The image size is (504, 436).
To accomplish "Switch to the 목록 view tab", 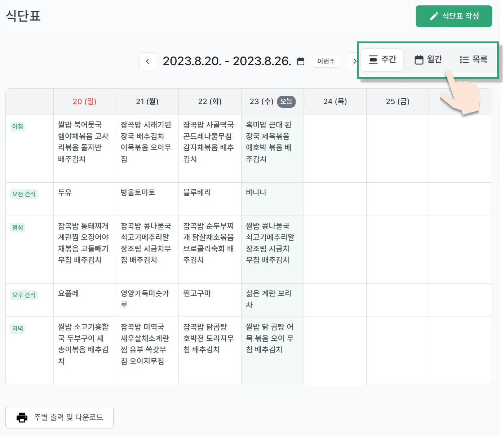I will coord(473,59).
